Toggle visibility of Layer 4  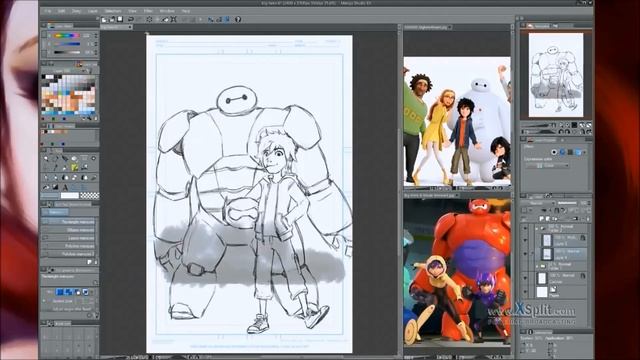point(525,254)
